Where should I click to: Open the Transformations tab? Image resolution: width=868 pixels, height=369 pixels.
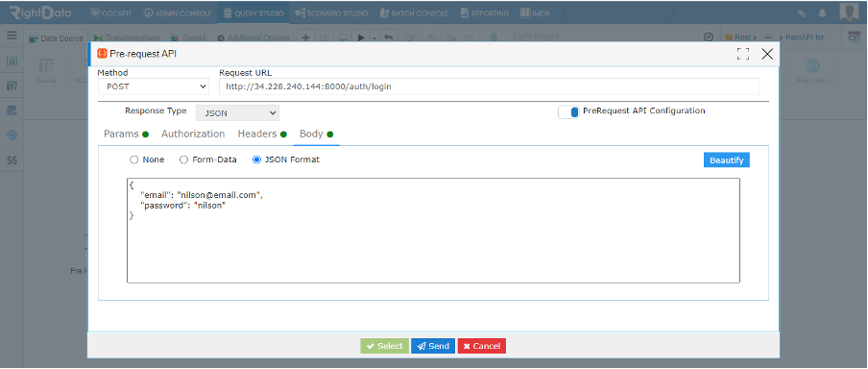point(127,37)
